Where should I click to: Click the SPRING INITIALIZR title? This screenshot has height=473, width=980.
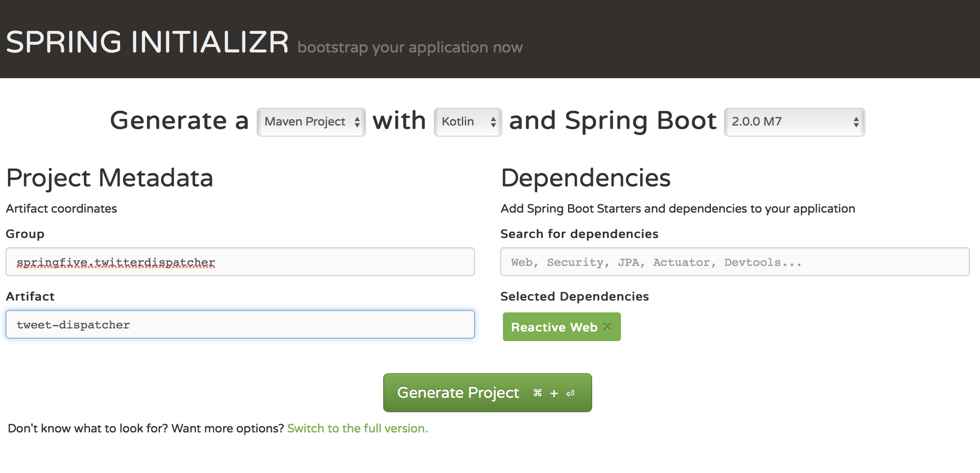click(x=147, y=42)
